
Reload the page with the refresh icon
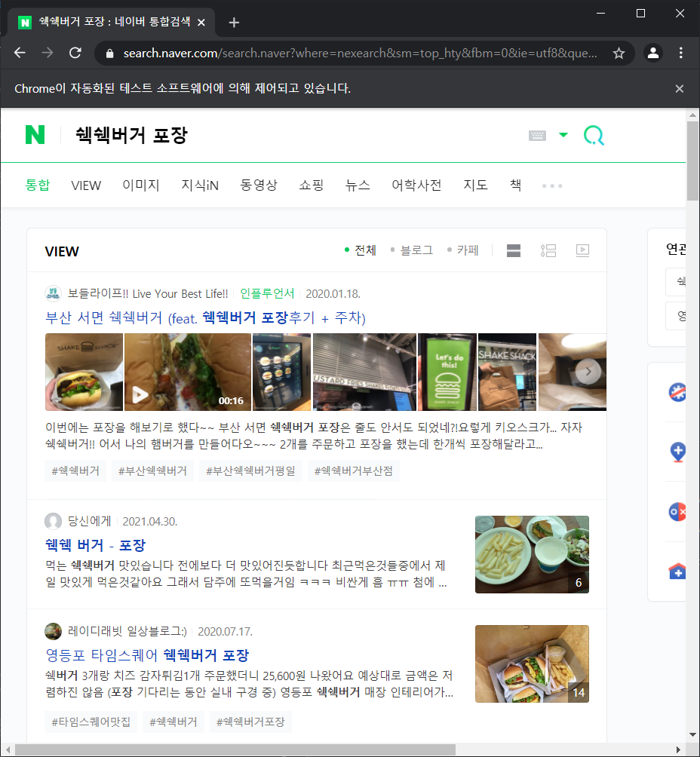pos(75,53)
